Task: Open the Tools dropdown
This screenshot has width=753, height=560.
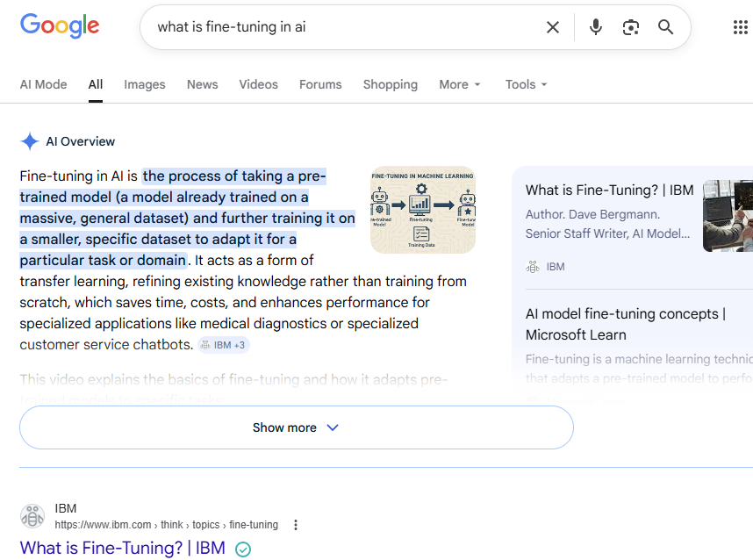Action: [526, 84]
